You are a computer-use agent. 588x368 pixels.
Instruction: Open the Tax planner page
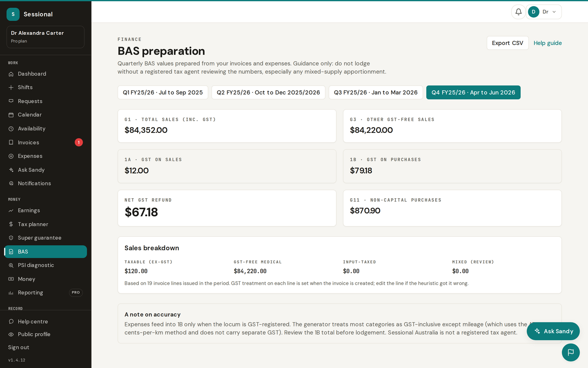[x=45, y=224]
